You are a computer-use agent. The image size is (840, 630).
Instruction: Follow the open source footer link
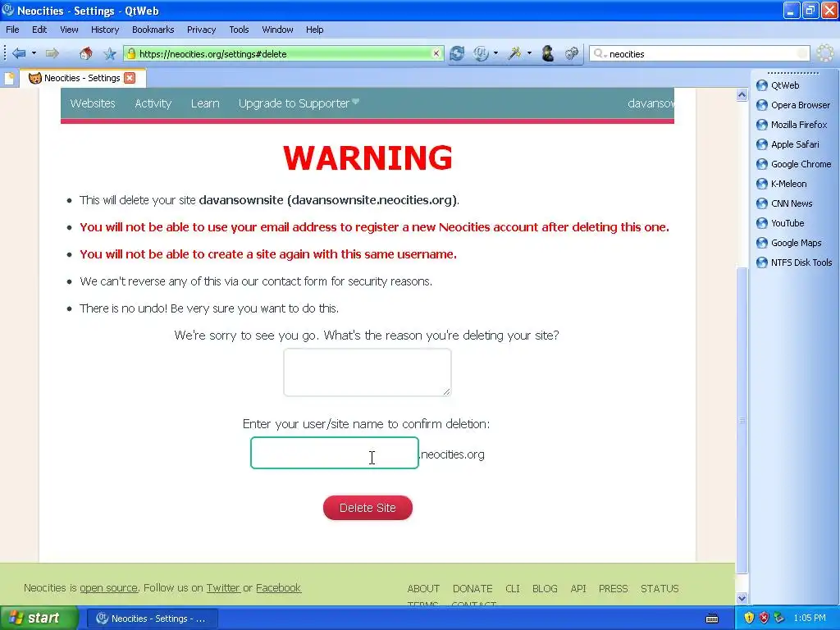[109, 587]
